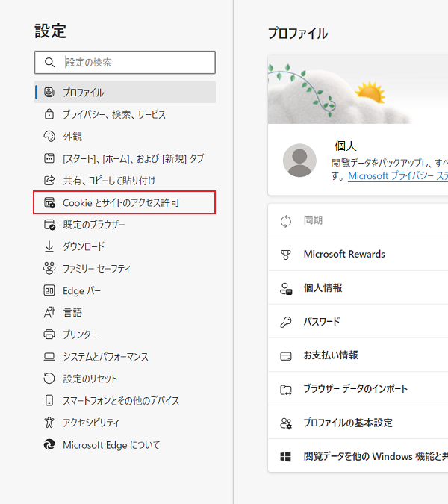Screen dimensions: 448x504
Task: Click the Microsoft Edge logo icon
Action: coord(50,445)
